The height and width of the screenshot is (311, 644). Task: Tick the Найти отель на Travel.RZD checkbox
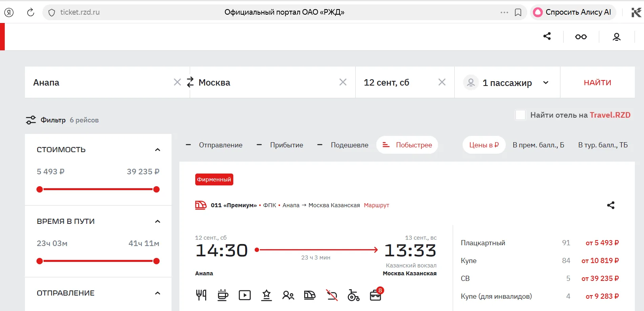pos(520,115)
